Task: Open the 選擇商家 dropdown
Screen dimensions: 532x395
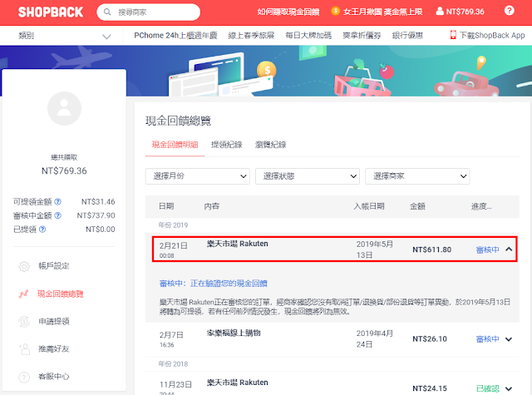Action: [x=417, y=176]
